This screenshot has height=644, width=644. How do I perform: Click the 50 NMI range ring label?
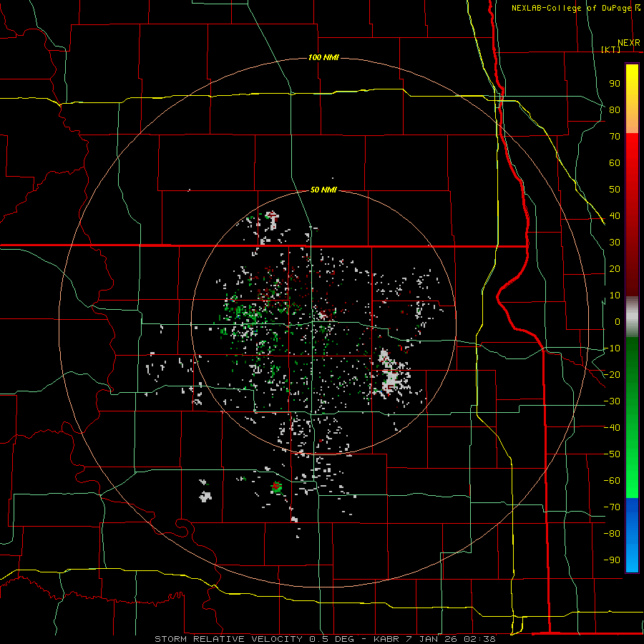click(323, 190)
